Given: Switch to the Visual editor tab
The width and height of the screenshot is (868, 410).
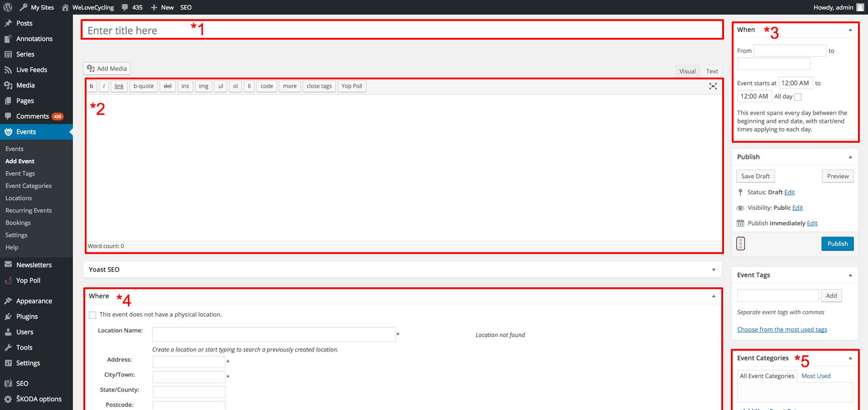Looking at the screenshot, I should coord(687,71).
